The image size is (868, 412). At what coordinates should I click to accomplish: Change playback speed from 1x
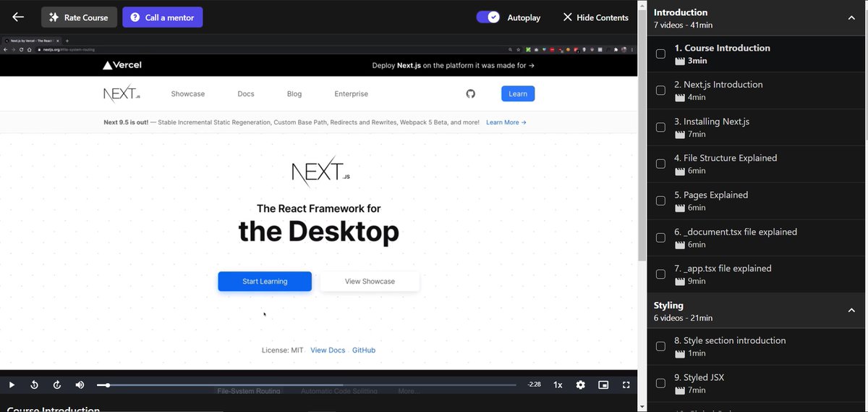click(558, 385)
